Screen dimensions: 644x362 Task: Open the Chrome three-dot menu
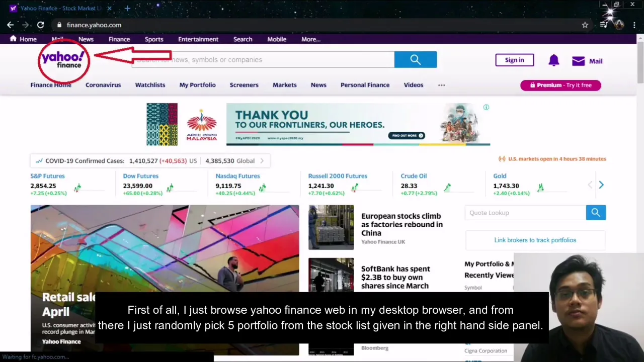click(634, 25)
